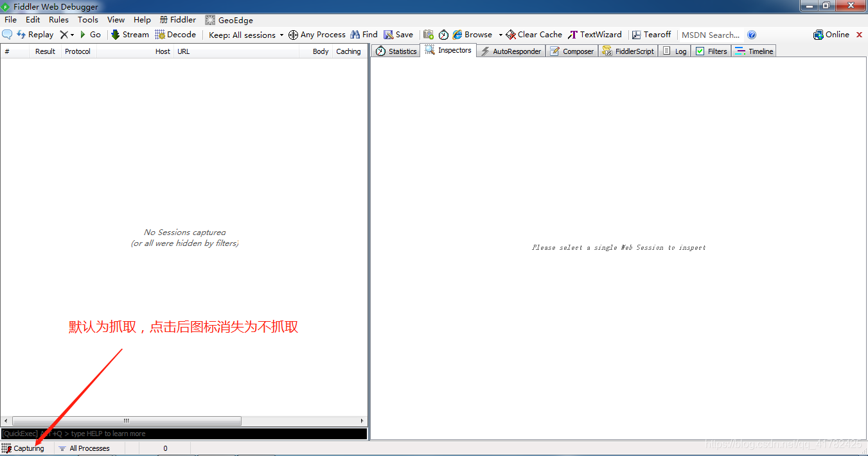Click the camera screenshot icon
Screen dimensions: 868x456
[x=429, y=35]
